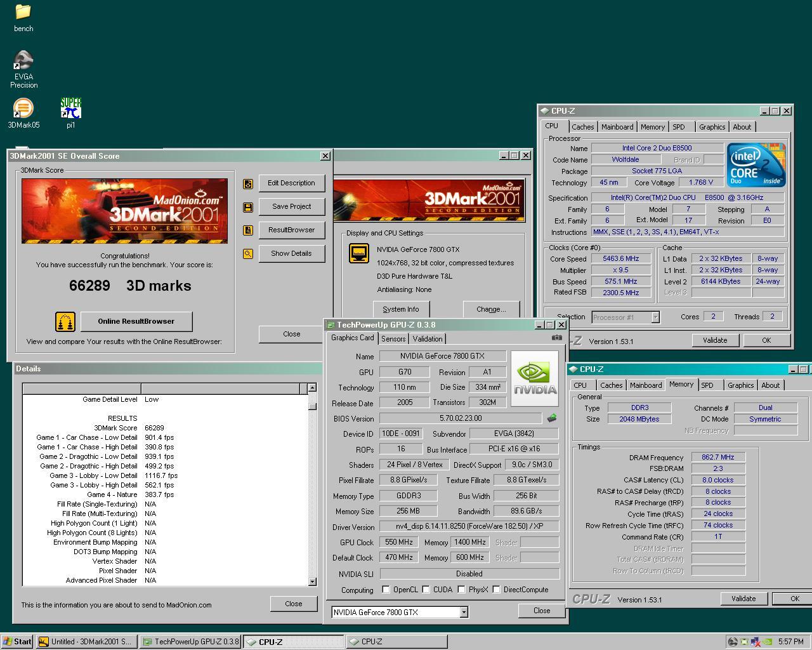Viewport: 812px width, 650px height.
Task: Open the GPU selection dropdown in GPU-Z
Action: click(x=464, y=613)
